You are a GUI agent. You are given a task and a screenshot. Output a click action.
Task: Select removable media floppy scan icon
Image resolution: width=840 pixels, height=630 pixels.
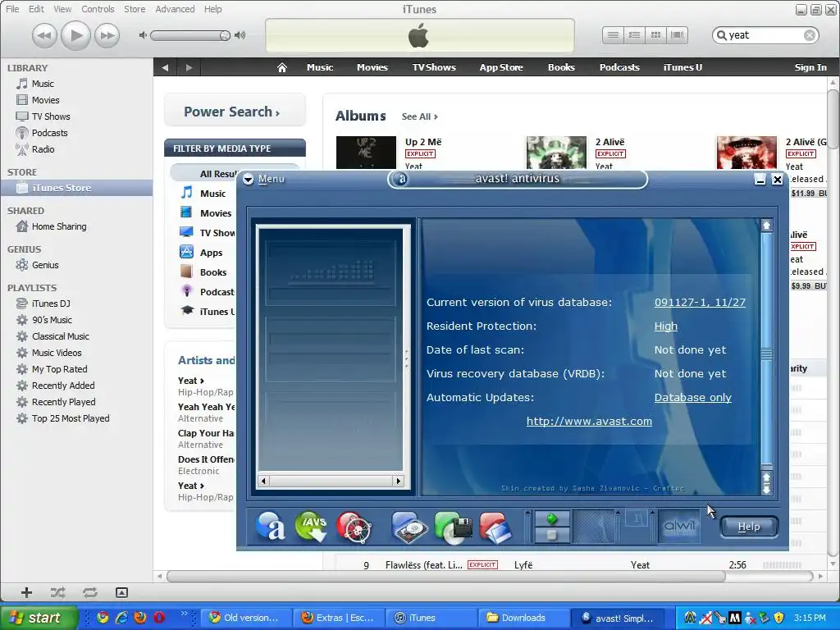453,527
